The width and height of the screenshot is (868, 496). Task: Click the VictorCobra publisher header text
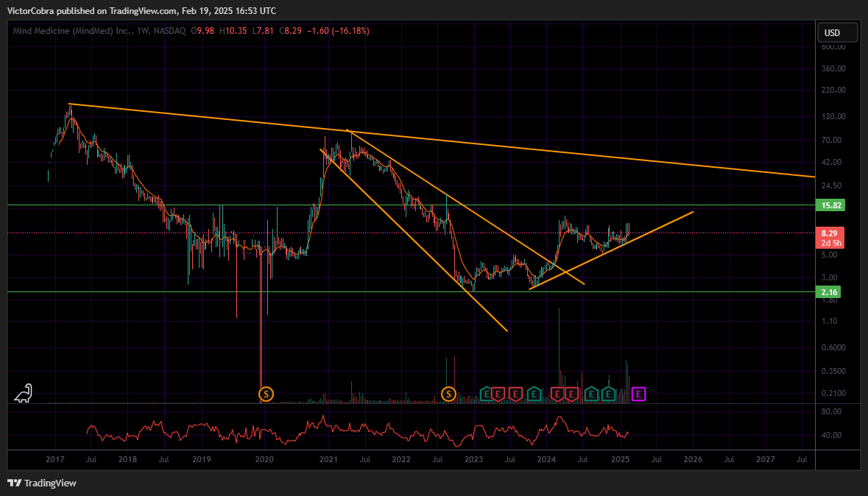141,10
